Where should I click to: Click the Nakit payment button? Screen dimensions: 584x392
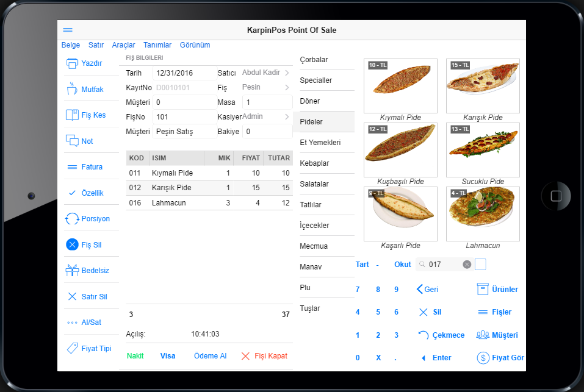tap(135, 356)
